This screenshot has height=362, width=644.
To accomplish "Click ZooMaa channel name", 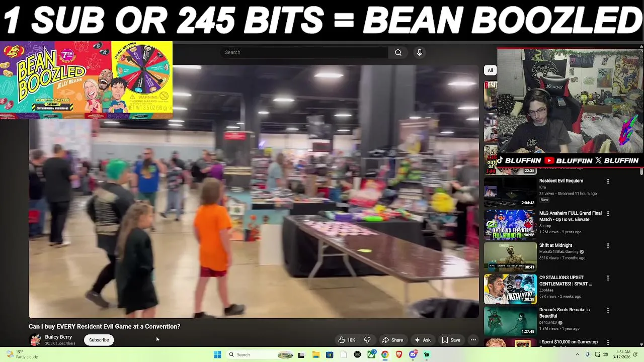I will pyautogui.click(x=546, y=291).
